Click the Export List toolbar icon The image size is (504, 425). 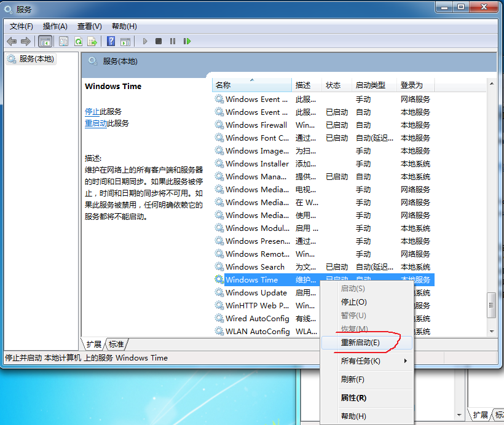click(92, 41)
